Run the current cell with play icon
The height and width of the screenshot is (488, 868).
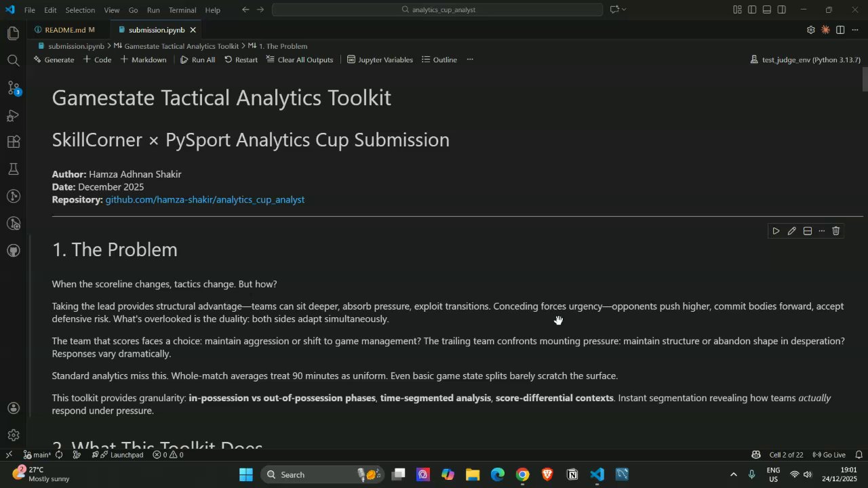click(776, 231)
